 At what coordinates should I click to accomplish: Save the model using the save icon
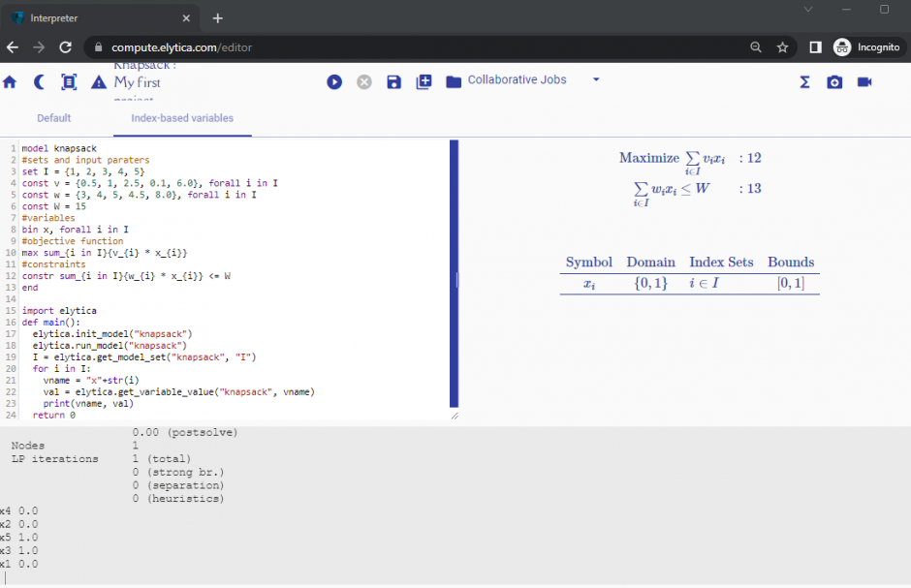click(393, 82)
